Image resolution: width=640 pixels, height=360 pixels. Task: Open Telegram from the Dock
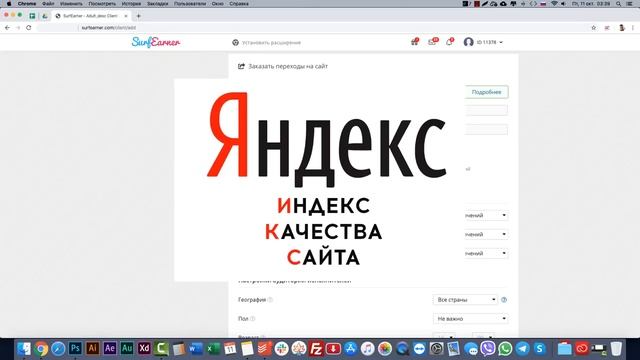522,349
